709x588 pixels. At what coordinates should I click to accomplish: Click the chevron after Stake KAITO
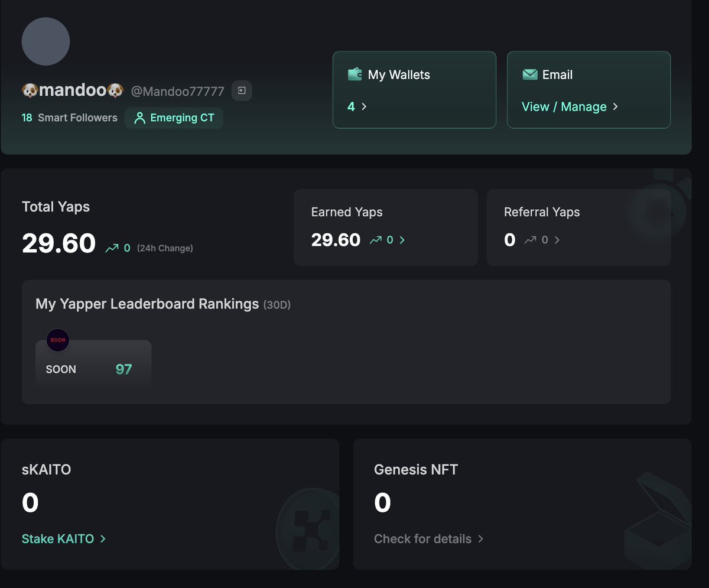pos(103,539)
